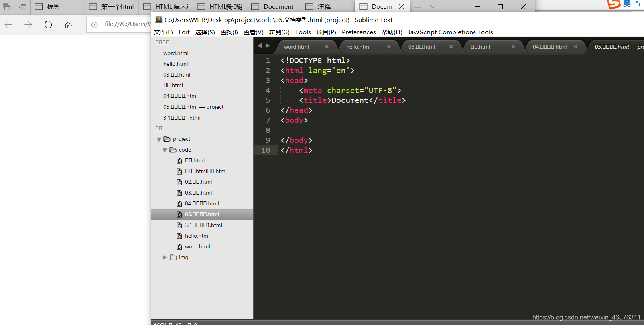Viewport: 644px width, 325px height.
Task: Open the Edit menu in Sublime
Action: coord(184,32)
